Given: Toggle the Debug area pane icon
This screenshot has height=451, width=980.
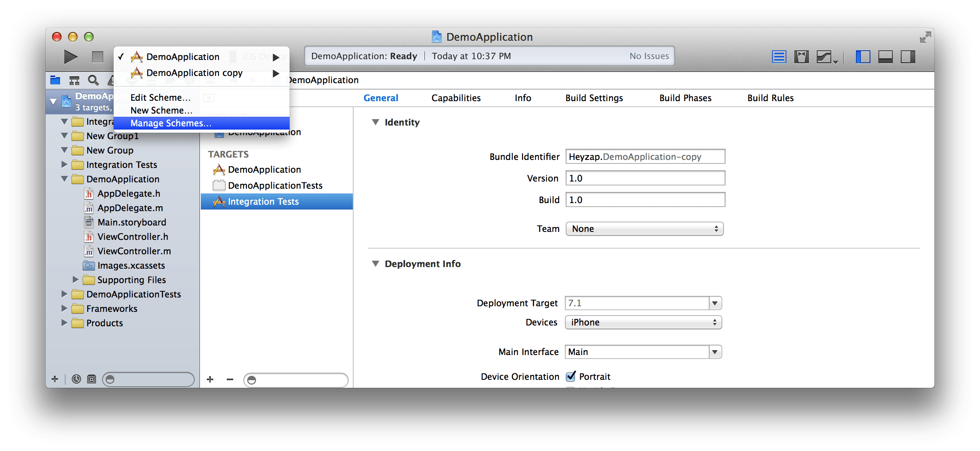Looking at the screenshot, I should tap(885, 57).
